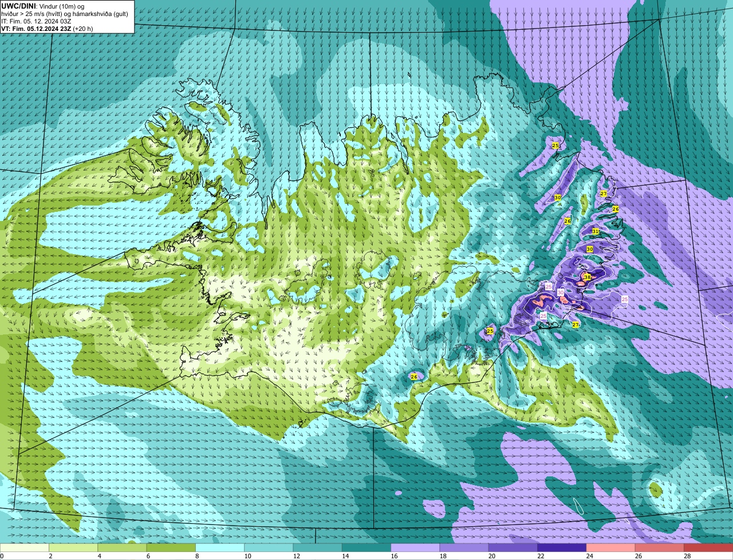Click the legend tick label "28"

[687, 556]
